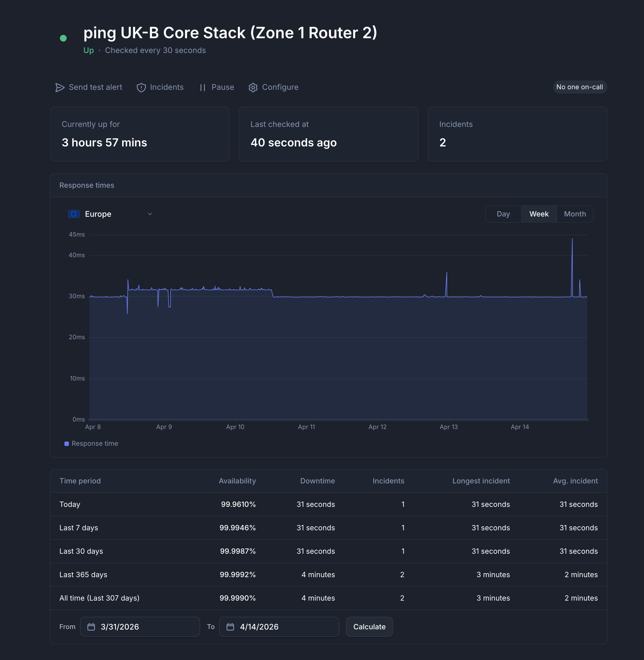Image resolution: width=644 pixels, height=660 pixels.
Task: Select the Week chart range
Action: coord(539,214)
